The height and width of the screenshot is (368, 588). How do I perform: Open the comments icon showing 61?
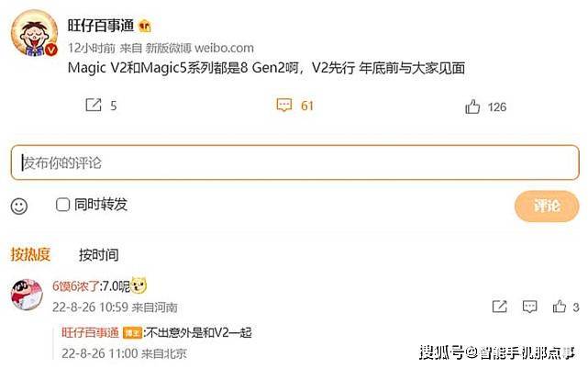(x=284, y=105)
